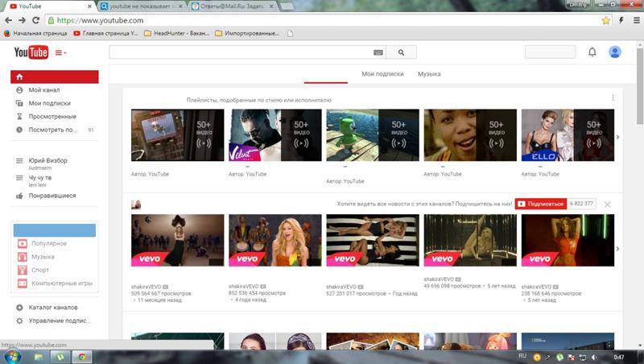644x364 pixels.
Task: Switch to the Мои подписки tab
Action: pyautogui.click(x=382, y=74)
